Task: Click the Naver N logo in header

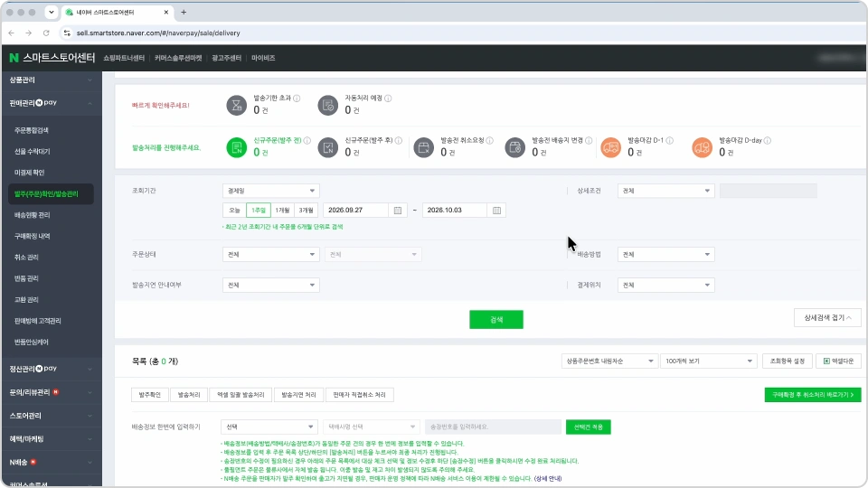Action: pyautogui.click(x=14, y=58)
